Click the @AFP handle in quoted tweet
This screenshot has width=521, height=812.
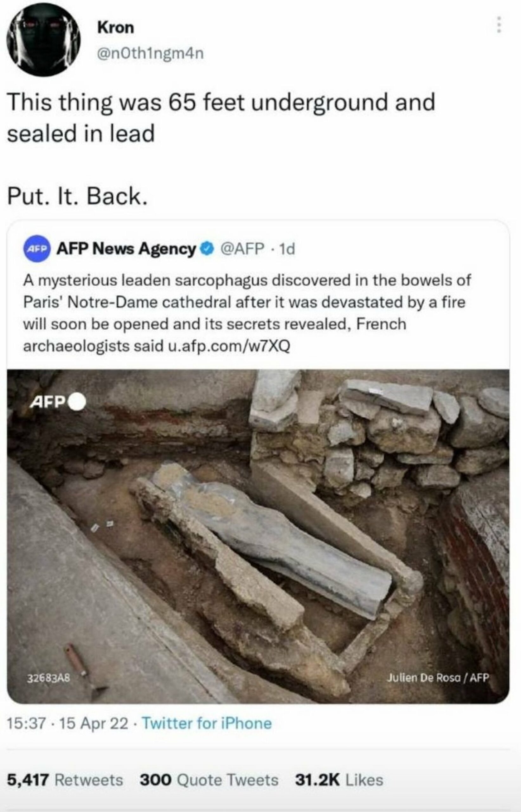tap(242, 249)
